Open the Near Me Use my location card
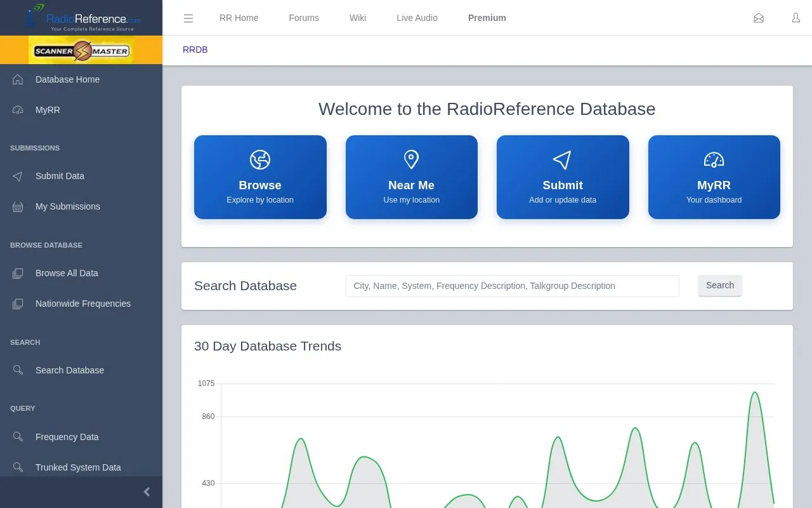Viewport: 812px width, 508px height. [411, 177]
